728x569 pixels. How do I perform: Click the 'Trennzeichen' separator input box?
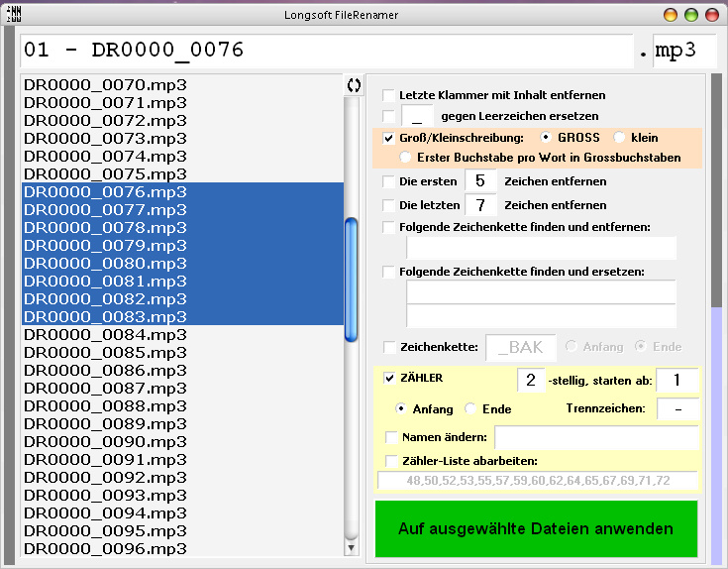[677, 408]
